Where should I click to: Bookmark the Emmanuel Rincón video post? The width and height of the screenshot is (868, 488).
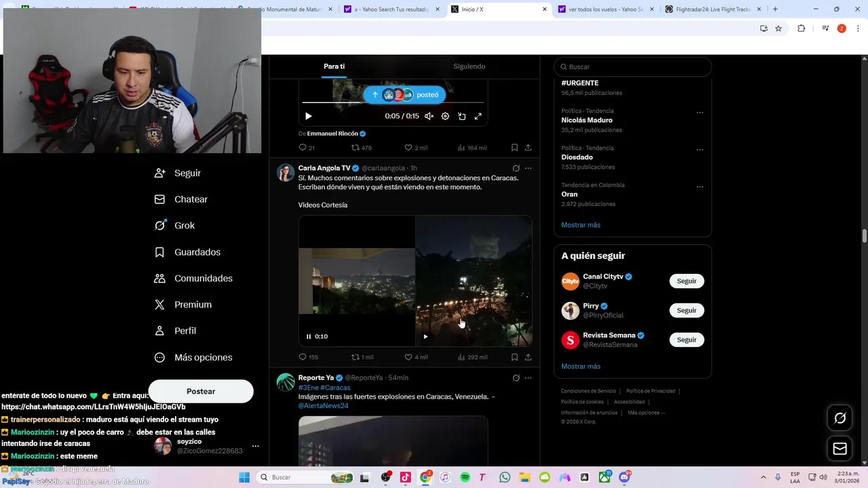(x=515, y=148)
